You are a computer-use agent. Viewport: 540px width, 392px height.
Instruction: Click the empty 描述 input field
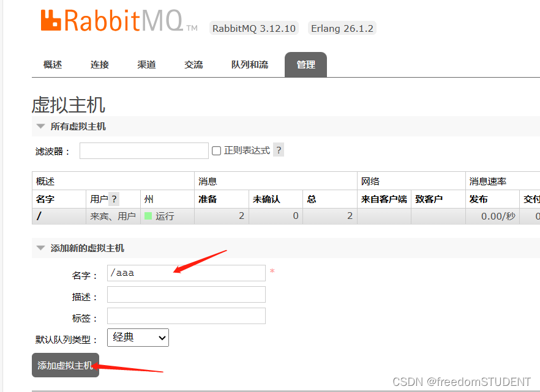(x=186, y=294)
